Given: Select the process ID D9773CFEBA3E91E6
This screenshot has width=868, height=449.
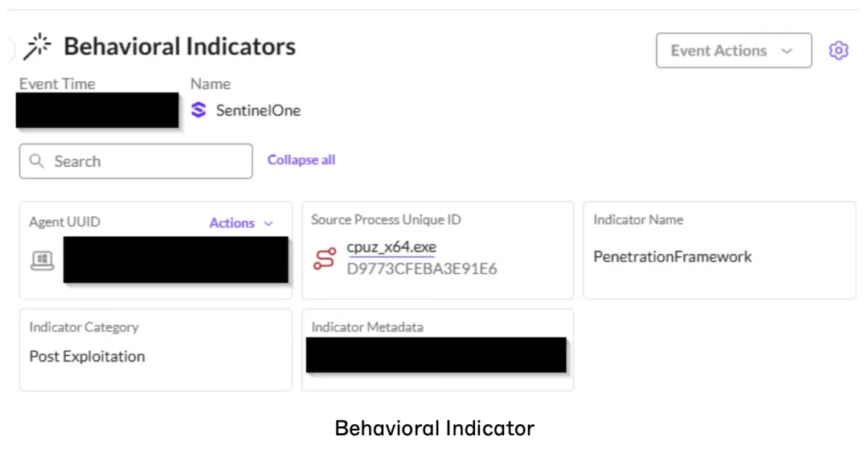Looking at the screenshot, I should pos(422,269).
